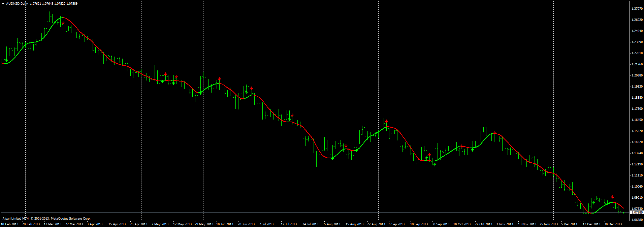Click price level 1.12190 on the price axis
This screenshot has width=644, height=227.
(637, 164)
